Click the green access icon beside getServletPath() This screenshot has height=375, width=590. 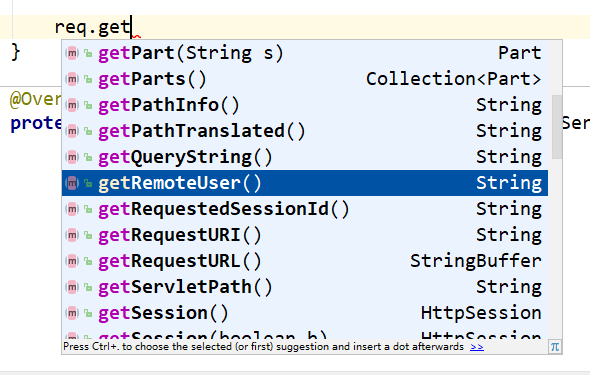pyautogui.click(x=88, y=287)
